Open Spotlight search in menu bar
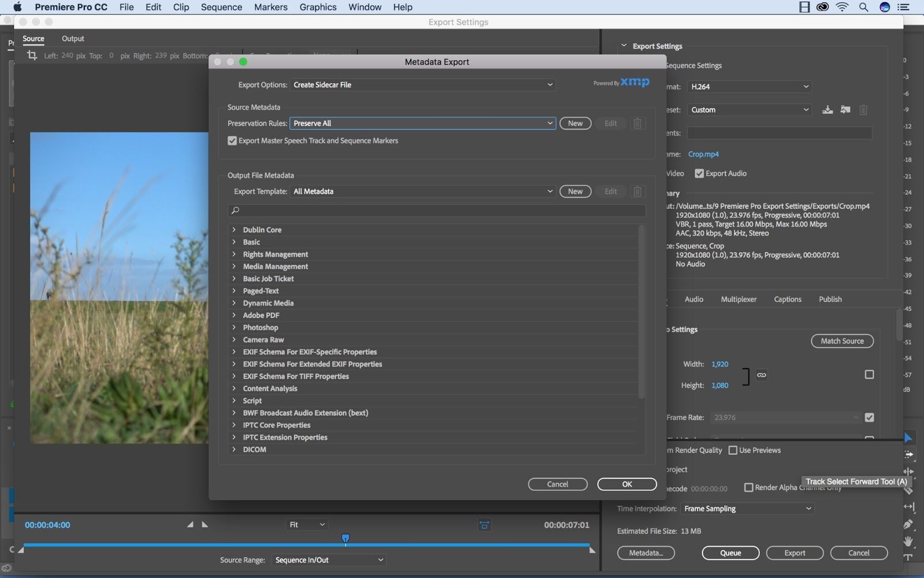 (x=863, y=7)
